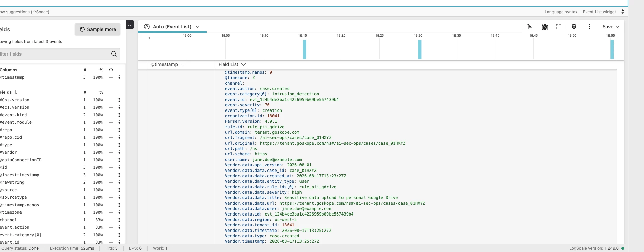Open kebab menu for #repo.cid field

tap(119, 137)
